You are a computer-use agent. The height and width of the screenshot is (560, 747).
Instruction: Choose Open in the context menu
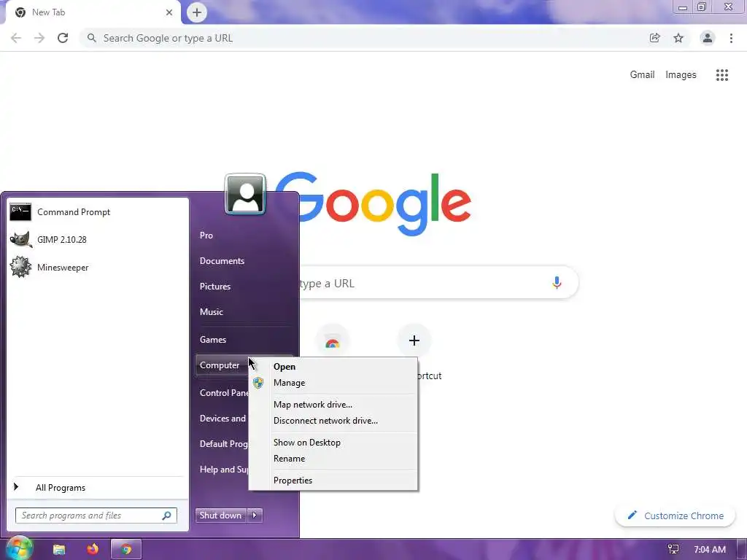point(333,367)
